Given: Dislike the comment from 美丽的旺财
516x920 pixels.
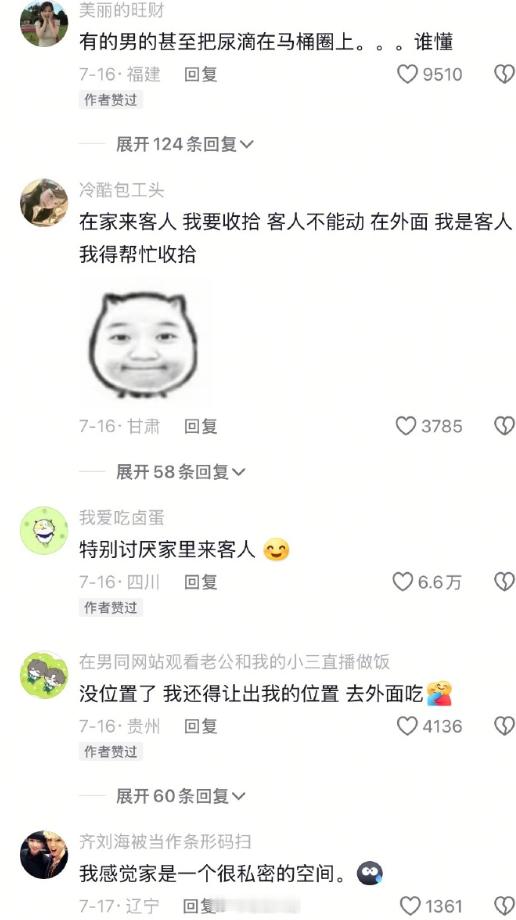Looking at the screenshot, I should pos(504,74).
